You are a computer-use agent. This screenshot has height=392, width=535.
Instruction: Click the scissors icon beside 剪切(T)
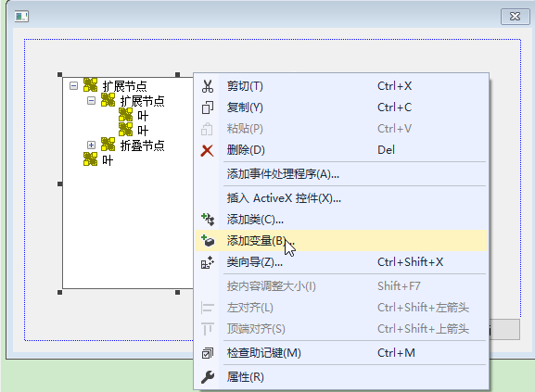click(x=208, y=86)
